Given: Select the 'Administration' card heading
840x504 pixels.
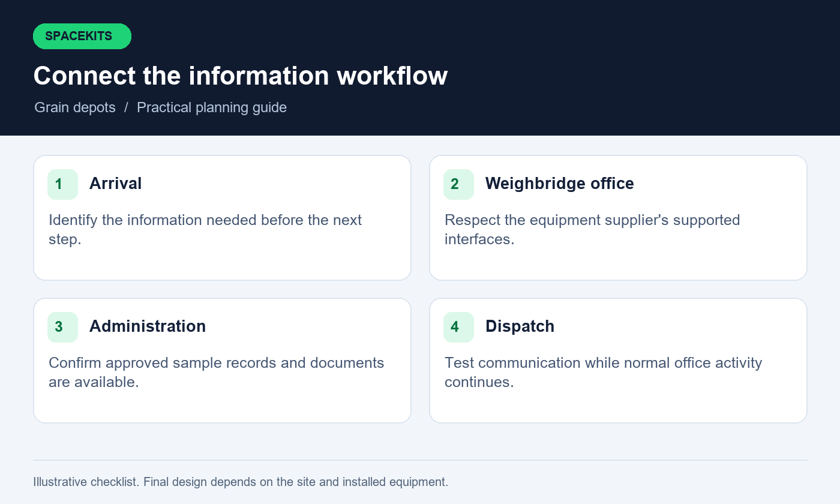Looking at the screenshot, I should click(148, 326).
